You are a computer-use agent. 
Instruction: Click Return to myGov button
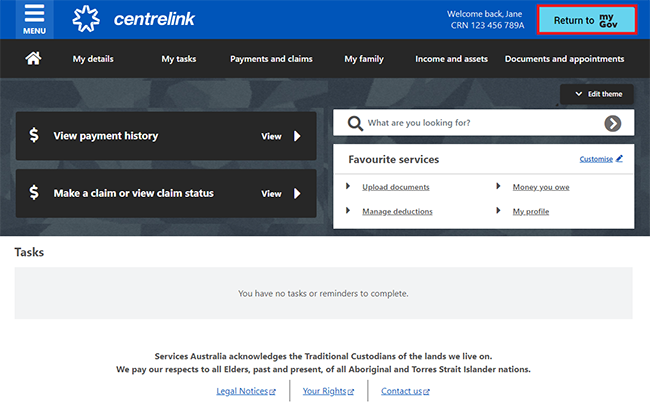point(586,20)
